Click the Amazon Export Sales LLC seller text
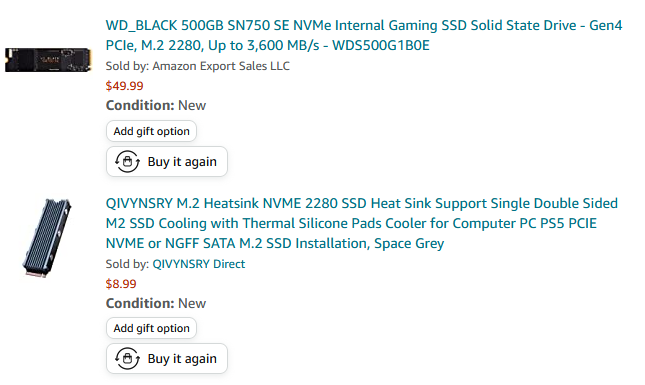This screenshot has height=385, width=645. point(221,66)
